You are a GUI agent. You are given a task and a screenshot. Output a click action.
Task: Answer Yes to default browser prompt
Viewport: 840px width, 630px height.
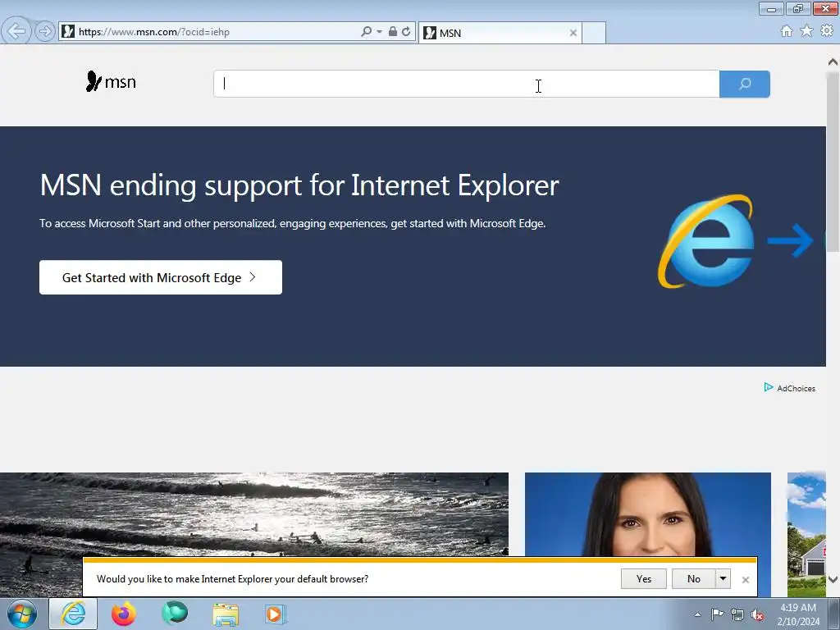tap(644, 579)
